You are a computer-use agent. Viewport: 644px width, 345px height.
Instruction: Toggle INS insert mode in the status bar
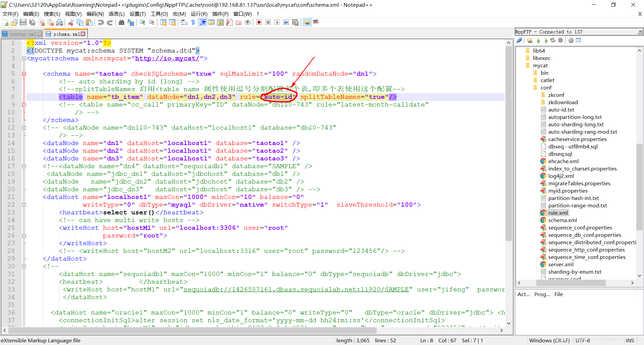coord(630,340)
